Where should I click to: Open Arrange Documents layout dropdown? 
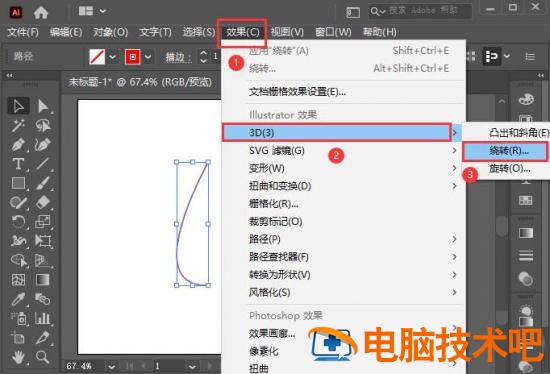pyautogui.click(x=93, y=11)
